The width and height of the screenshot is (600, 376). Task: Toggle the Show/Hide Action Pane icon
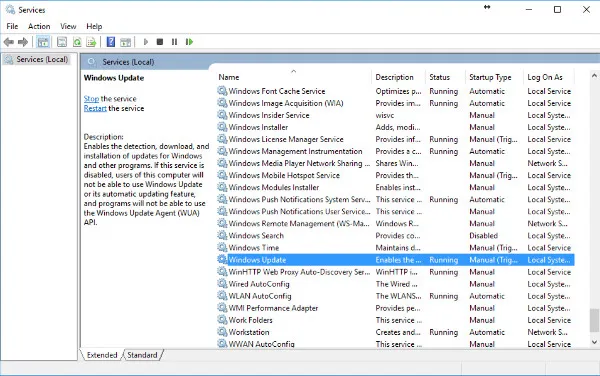[126, 42]
